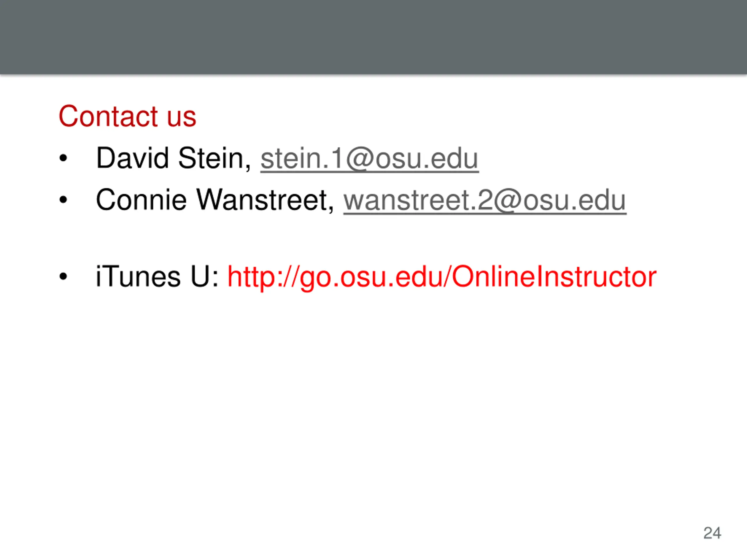This screenshot has width=747, height=560.
Task: Open the wanstreet.2@osu.edu email link
Action: pyautogui.click(x=485, y=200)
